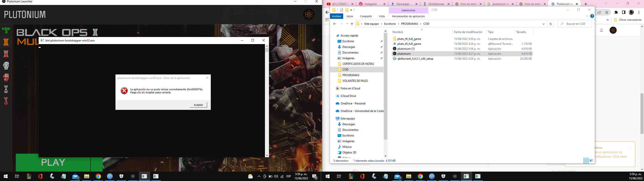The width and height of the screenshot is (644, 181).
Task: Sort files by the Tamaño column
Action: click(x=521, y=32)
